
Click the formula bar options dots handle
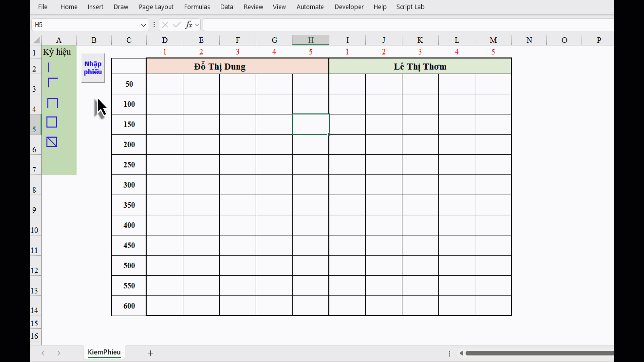point(154,24)
